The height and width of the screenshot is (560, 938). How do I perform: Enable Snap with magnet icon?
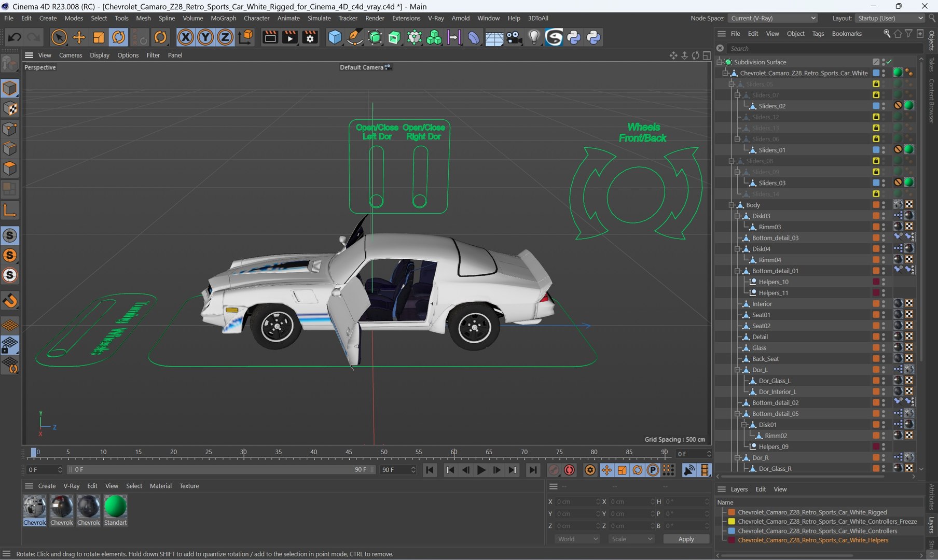(x=10, y=301)
